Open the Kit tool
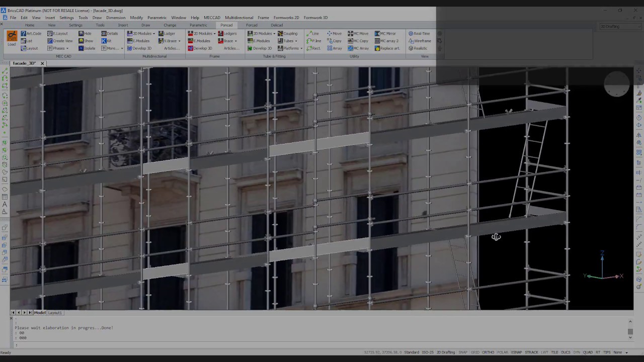The height and width of the screenshot is (362, 644). tap(106, 41)
